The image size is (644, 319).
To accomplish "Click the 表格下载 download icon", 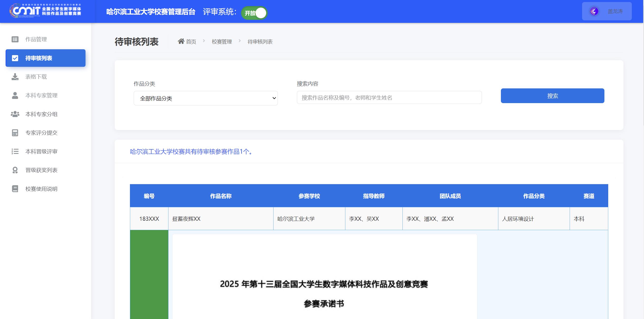I will (15, 77).
